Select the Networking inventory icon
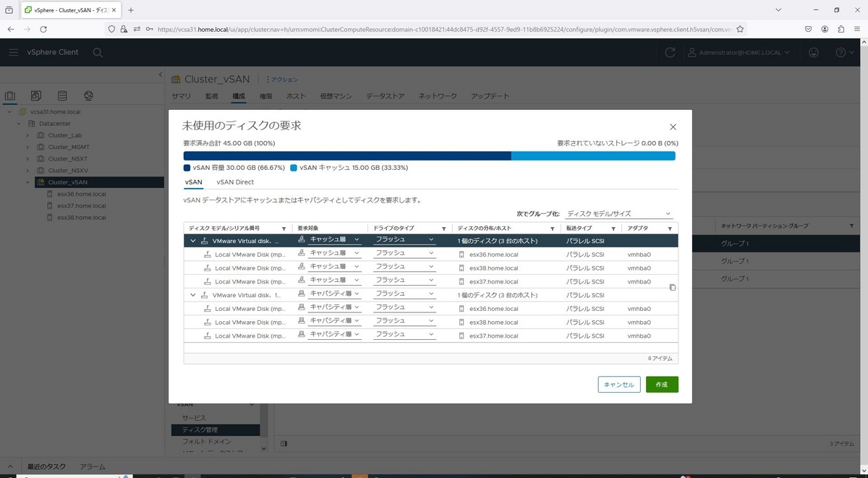Viewport: 868px width, 478px height. (x=88, y=95)
